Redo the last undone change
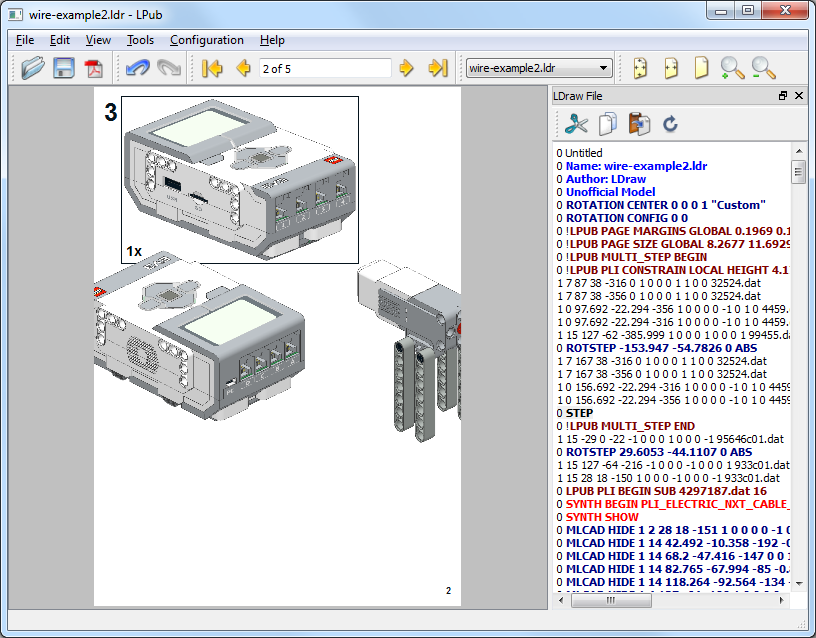This screenshot has width=816, height=638. [169, 68]
